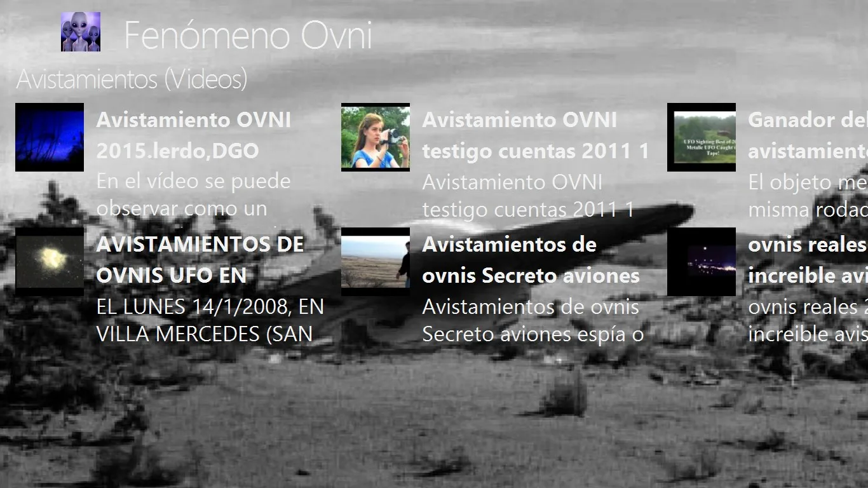The width and height of the screenshot is (868, 488).
Task: Click description 'El objeto me...'
Action: point(808,196)
